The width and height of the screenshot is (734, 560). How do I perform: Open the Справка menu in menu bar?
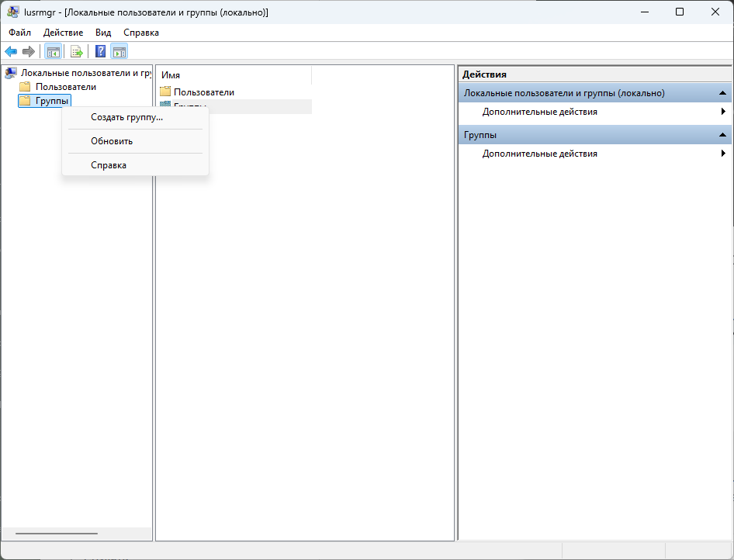pos(141,33)
